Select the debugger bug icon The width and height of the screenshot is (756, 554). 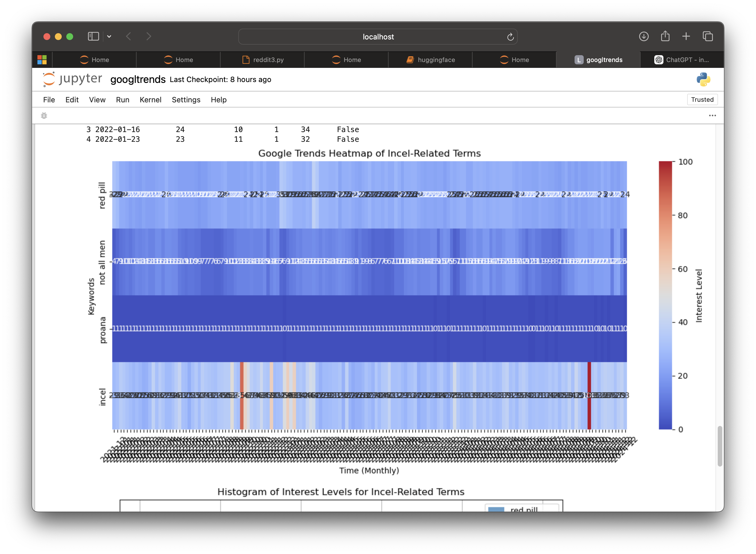[44, 115]
